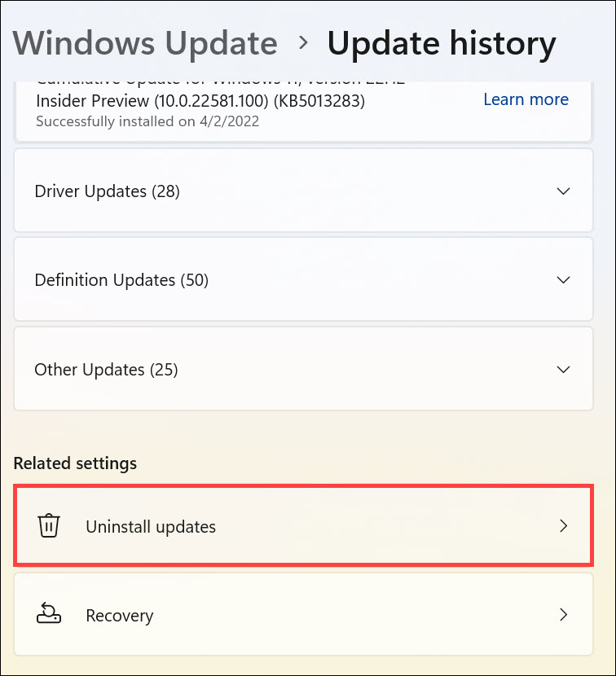Screen dimensions: 616x676
Task: Open Uninstall updates settings
Action: pos(151,526)
